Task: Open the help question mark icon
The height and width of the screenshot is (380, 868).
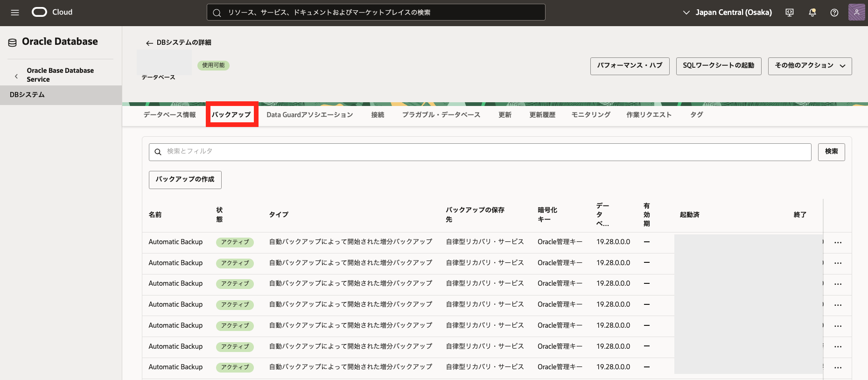Action: coord(834,13)
